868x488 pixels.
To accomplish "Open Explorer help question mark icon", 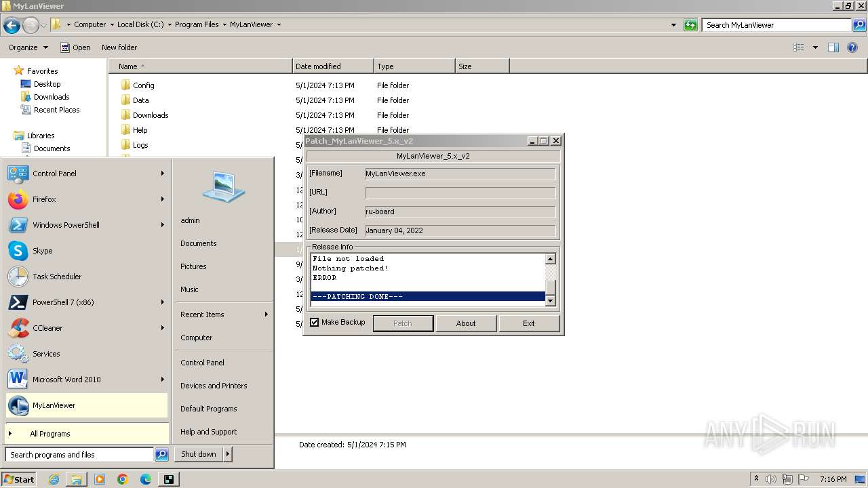I will 852,47.
